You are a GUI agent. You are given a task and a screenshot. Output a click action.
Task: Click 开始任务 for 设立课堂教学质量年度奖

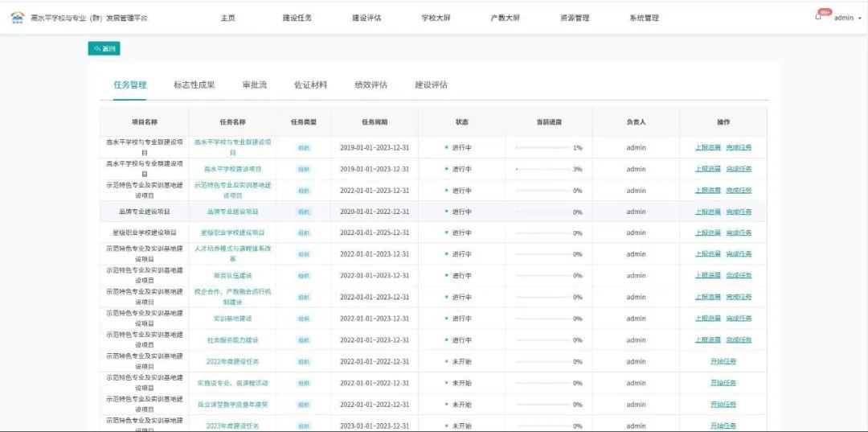(x=723, y=405)
